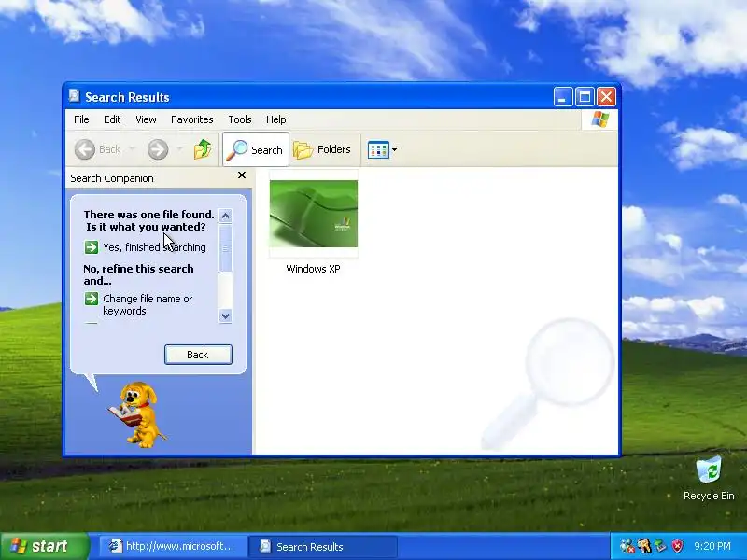Screen dimensions: 747x560
Task: Click the Back navigation arrow icon in toolbar
Action: (85, 149)
